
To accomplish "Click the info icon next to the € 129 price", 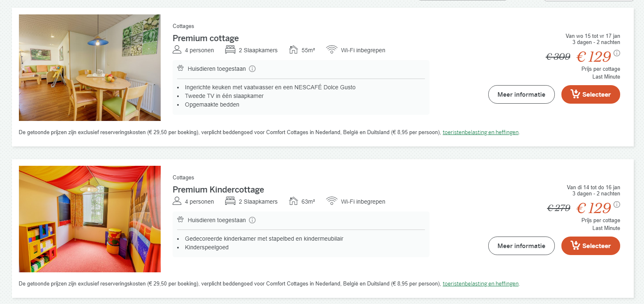I will pyautogui.click(x=616, y=53).
